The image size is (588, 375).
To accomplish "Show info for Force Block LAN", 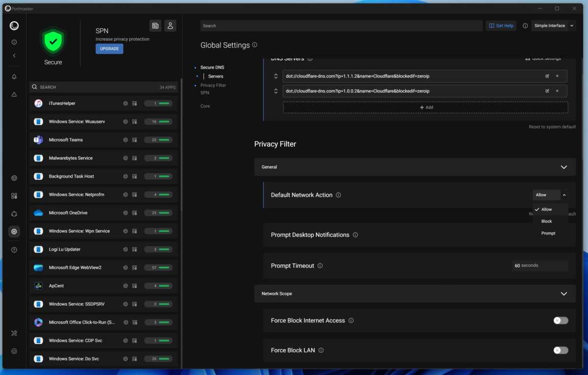I will point(321,351).
